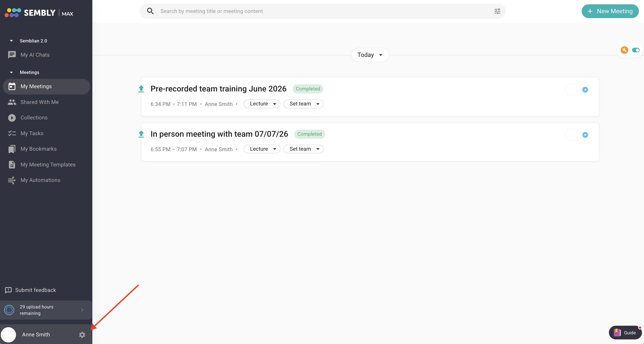Open Lecture dropdown for Pre-recorded training
644x344 pixels.
click(x=262, y=104)
